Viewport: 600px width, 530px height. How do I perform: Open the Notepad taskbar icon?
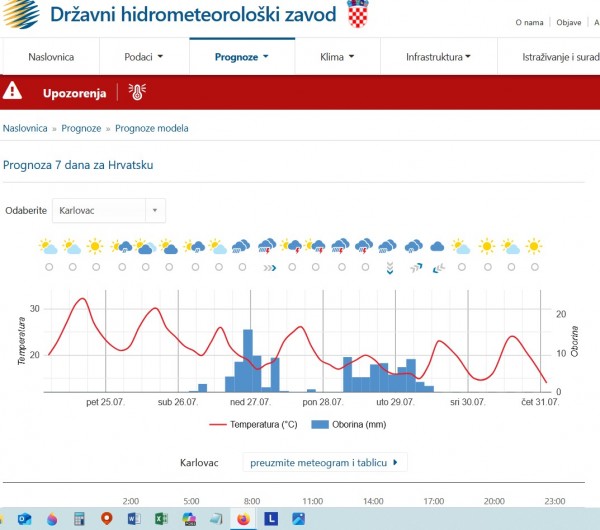point(216,519)
